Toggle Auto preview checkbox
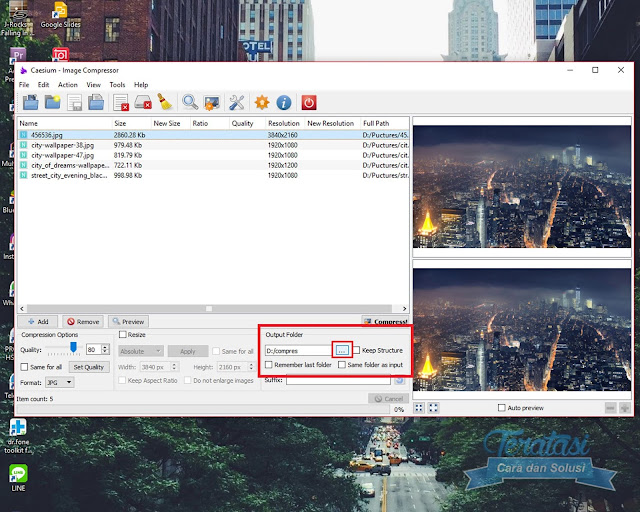This screenshot has height=512, width=640. 502,407
